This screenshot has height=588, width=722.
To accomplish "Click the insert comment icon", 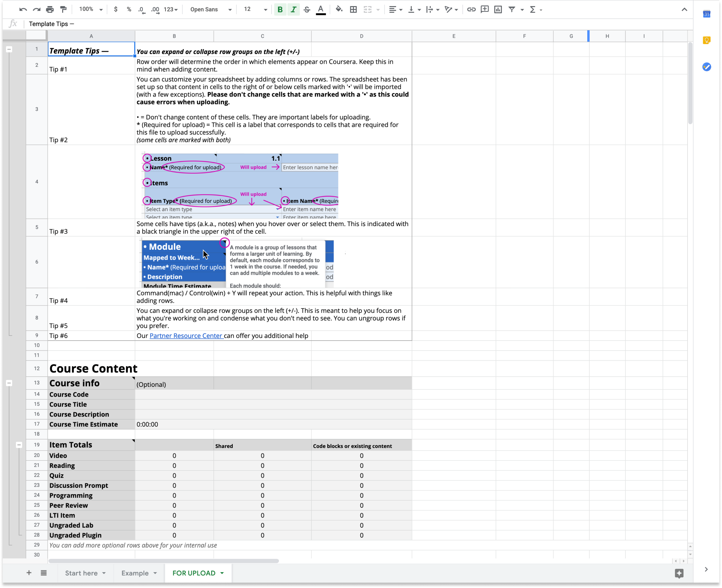I will [485, 9].
